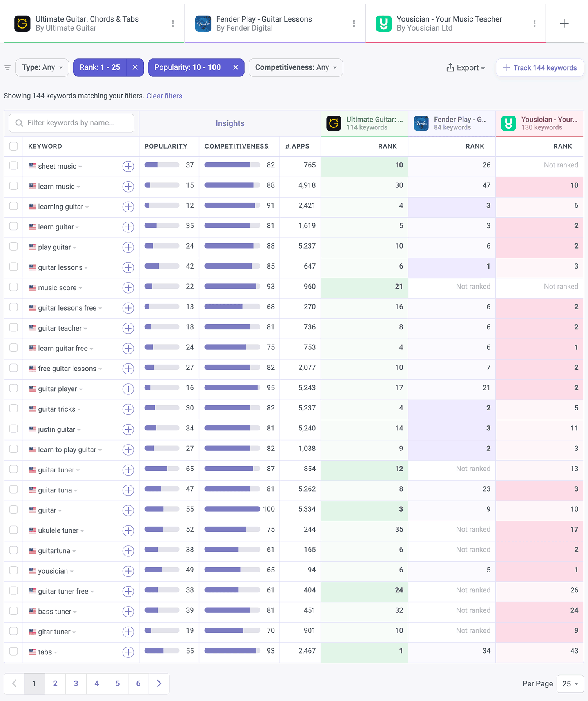Add 'tabs' keyword with plus icon
The height and width of the screenshot is (701, 588).
pos(128,652)
